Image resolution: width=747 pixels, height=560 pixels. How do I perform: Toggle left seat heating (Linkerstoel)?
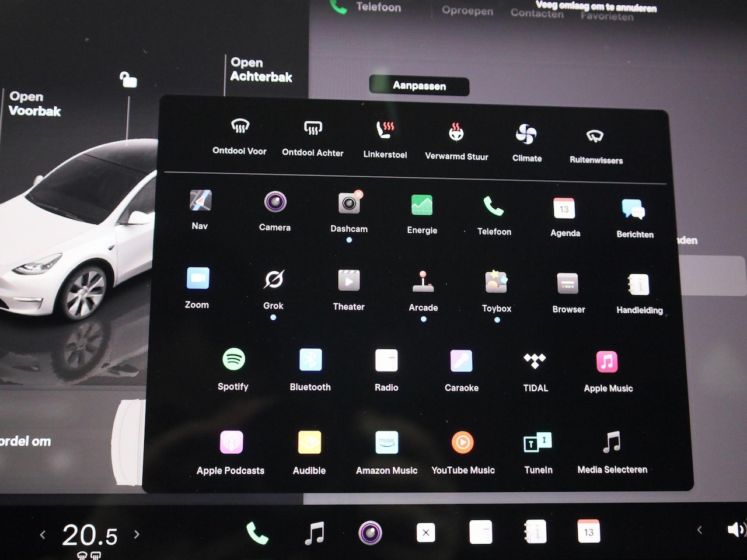click(385, 140)
